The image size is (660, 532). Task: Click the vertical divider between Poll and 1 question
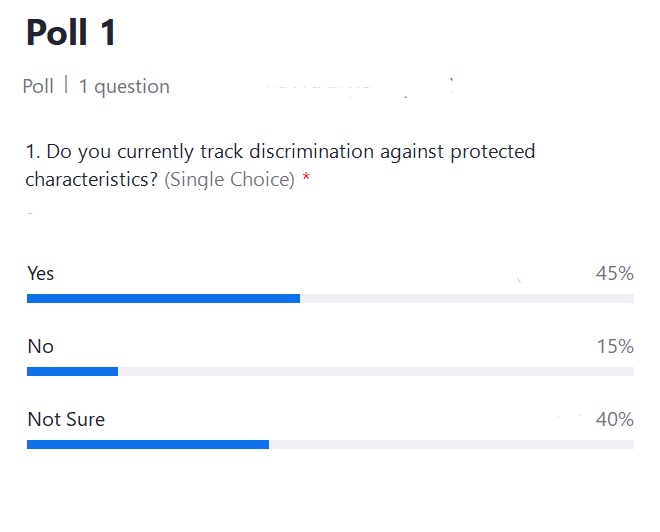[66, 85]
